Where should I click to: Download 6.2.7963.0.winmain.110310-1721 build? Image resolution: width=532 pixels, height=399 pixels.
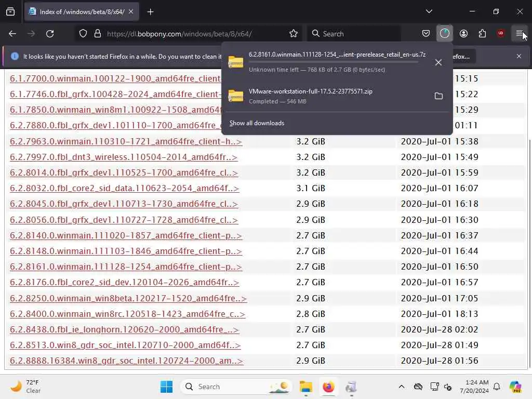coord(126,141)
